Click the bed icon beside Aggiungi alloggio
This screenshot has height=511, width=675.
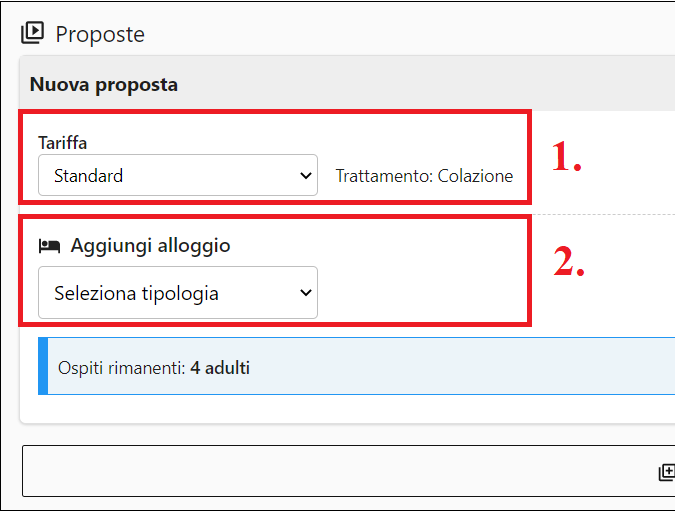tap(49, 245)
